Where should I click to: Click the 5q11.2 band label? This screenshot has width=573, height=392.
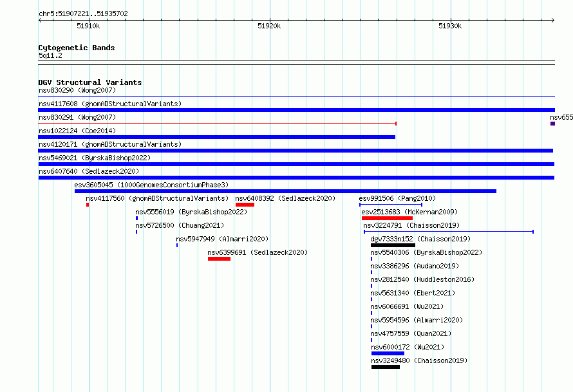click(x=50, y=55)
